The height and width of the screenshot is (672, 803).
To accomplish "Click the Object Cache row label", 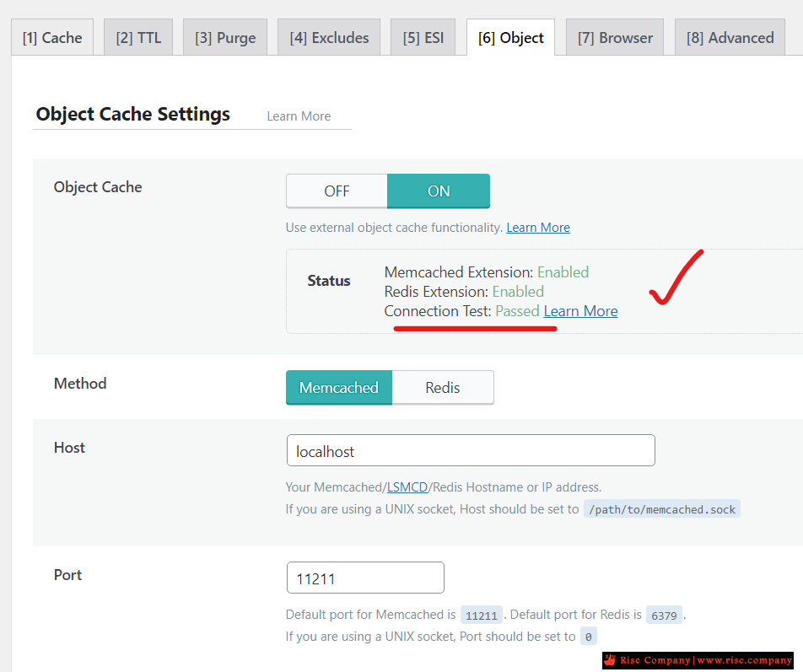I will coord(98,187).
